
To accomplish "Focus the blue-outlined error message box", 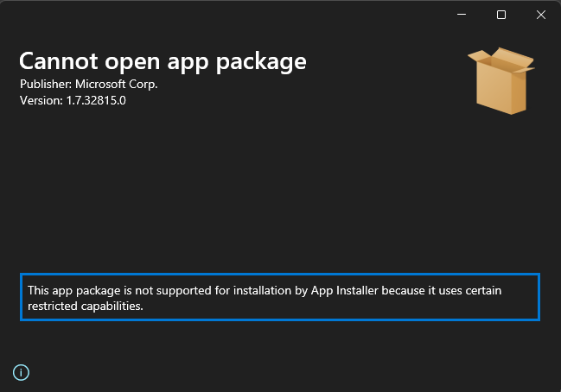I will tap(279, 298).
